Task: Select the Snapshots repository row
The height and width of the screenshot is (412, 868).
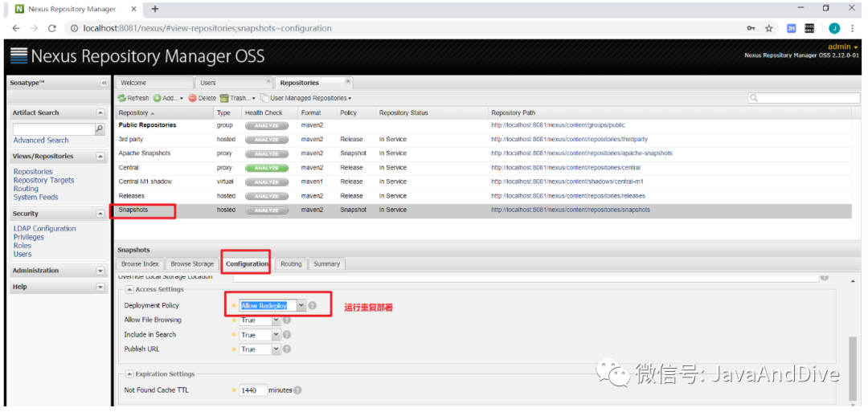Action: point(483,210)
